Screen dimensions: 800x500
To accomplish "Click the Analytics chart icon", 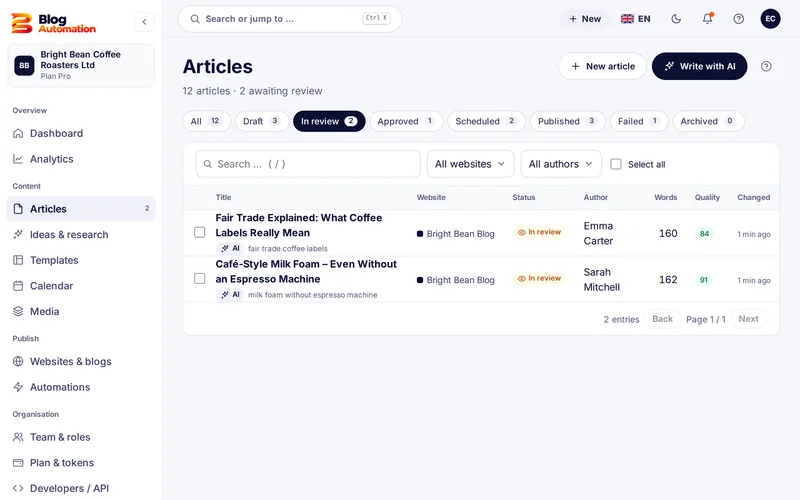I will coord(18,159).
